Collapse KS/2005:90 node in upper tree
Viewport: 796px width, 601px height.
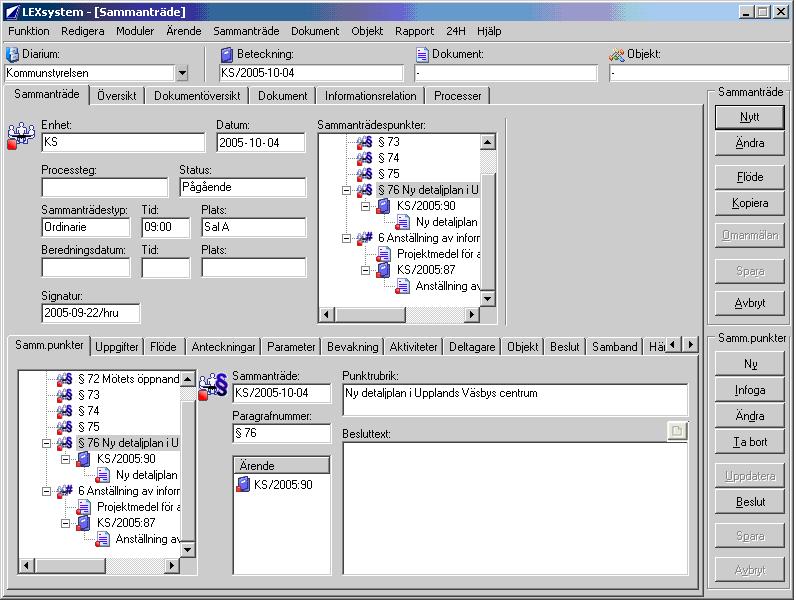[x=366, y=206]
